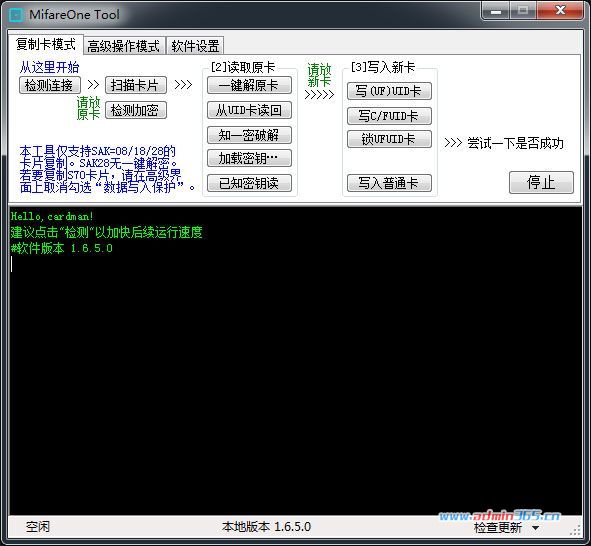Close the MifareOne Tool window

click(560, 11)
